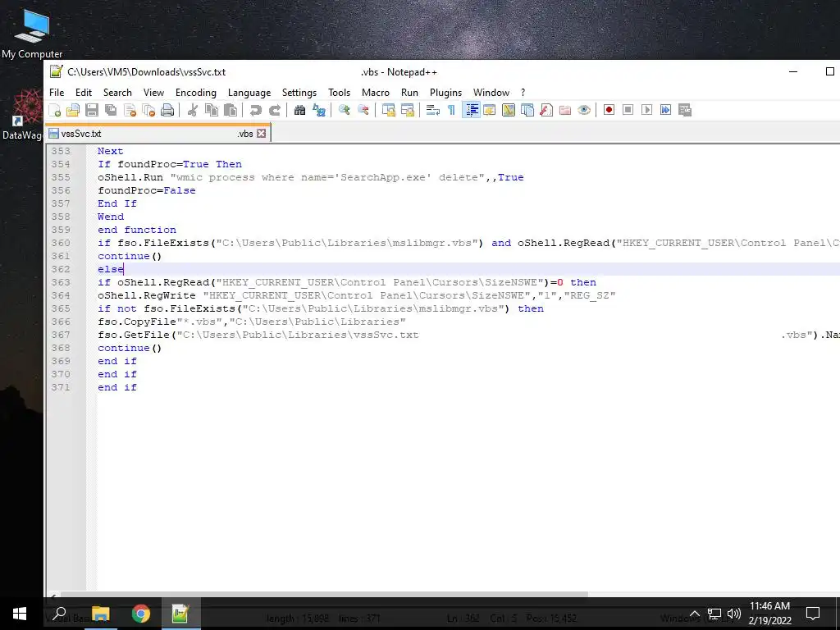Print the document using the printer icon
This screenshot has width=840, height=630.
(x=167, y=111)
